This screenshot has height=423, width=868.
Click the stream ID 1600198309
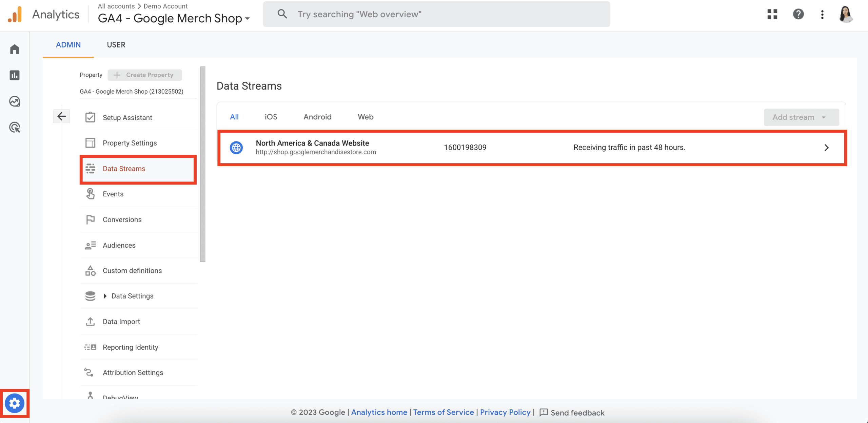465,148
